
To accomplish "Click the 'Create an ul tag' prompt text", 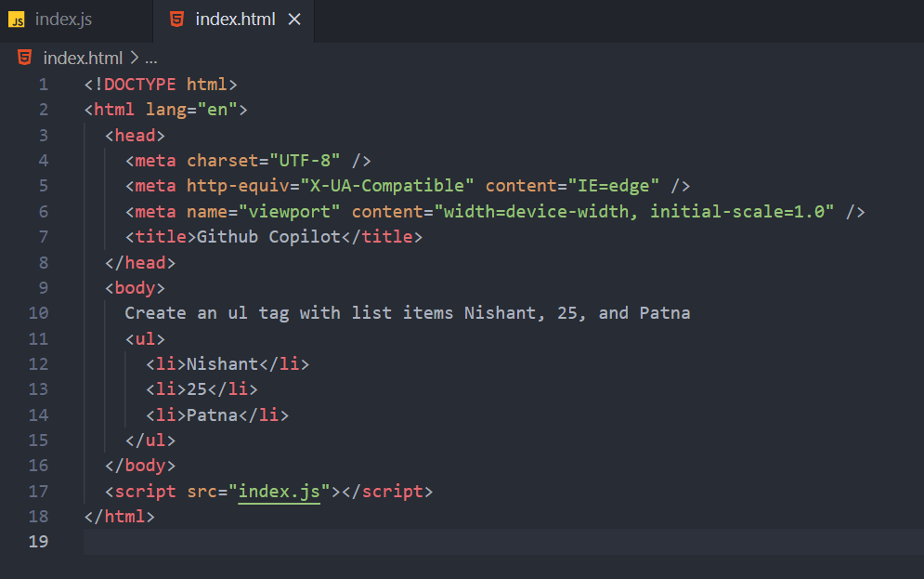I will (x=407, y=312).
